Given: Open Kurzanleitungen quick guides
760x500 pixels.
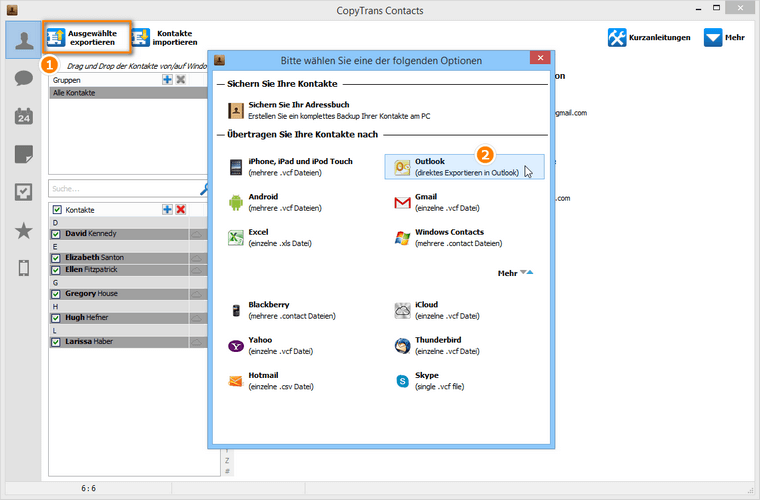Looking at the screenshot, I should [x=649, y=37].
